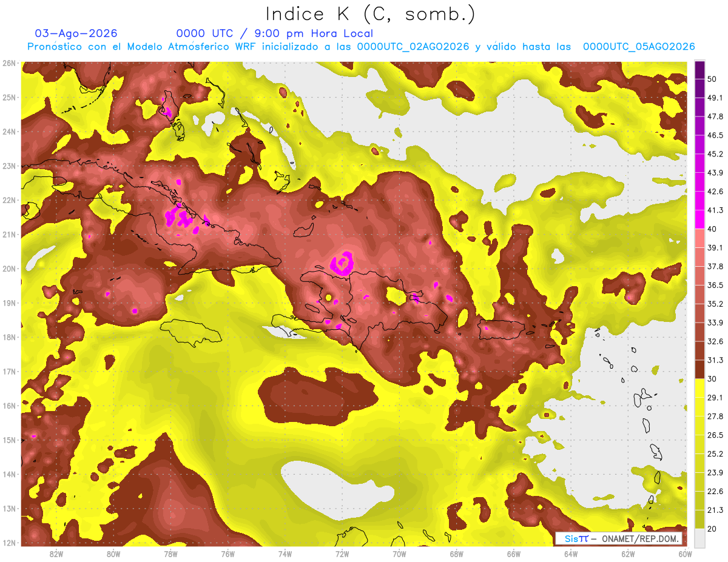Click the "23N" latitude label
This screenshot has width=728, height=562.
(x=9, y=166)
